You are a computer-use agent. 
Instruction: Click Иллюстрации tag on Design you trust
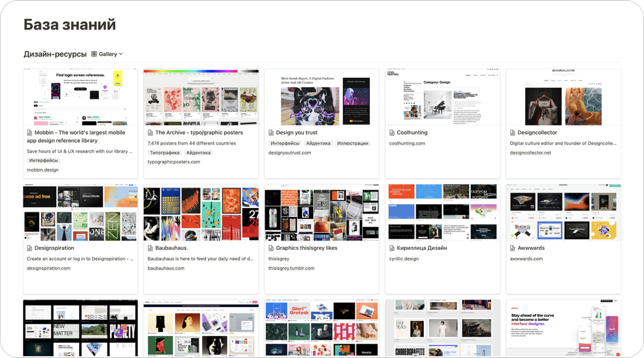click(353, 143)
